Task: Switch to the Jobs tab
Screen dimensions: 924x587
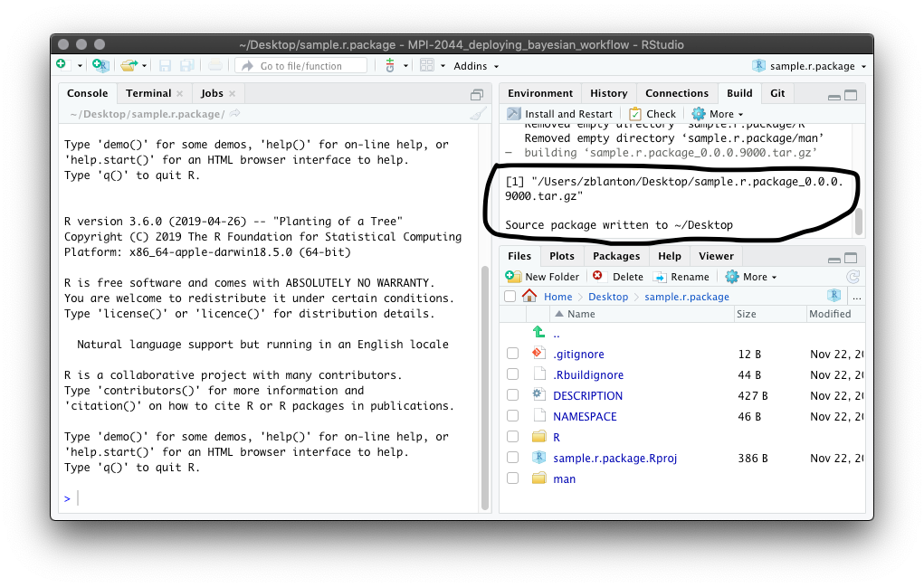Action: pos(212,93)
